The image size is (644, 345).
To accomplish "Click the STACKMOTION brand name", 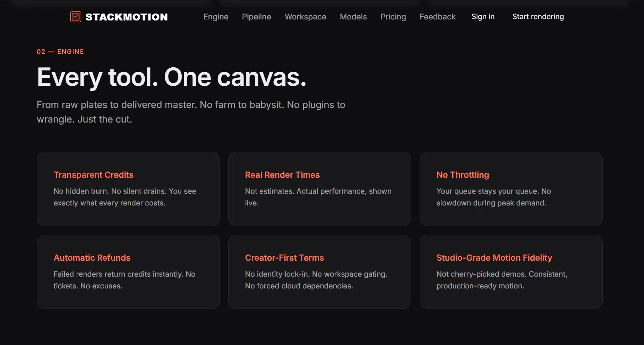I will coord(127,17).
